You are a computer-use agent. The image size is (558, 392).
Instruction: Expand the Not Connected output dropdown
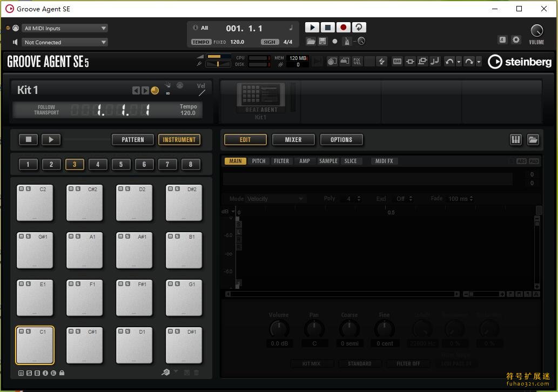click(65, 42)
